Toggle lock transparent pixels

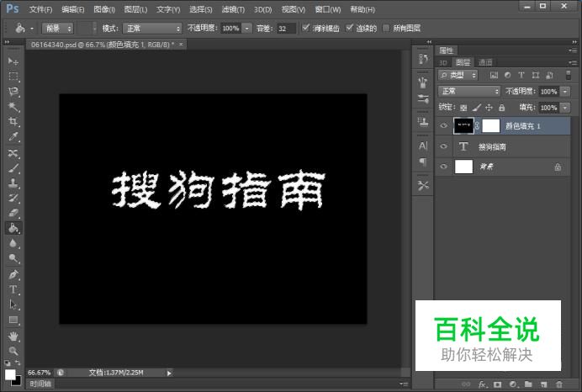click(x=463, y=108)
